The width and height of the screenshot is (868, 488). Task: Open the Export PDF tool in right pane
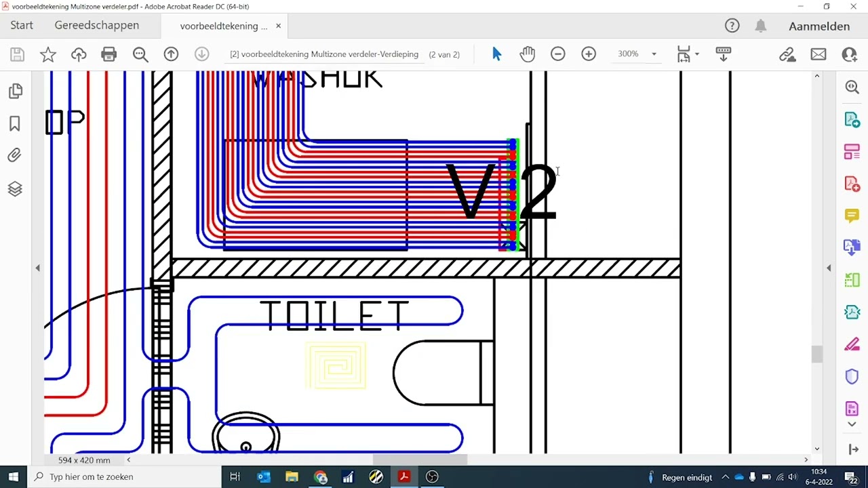coord(852,119)
